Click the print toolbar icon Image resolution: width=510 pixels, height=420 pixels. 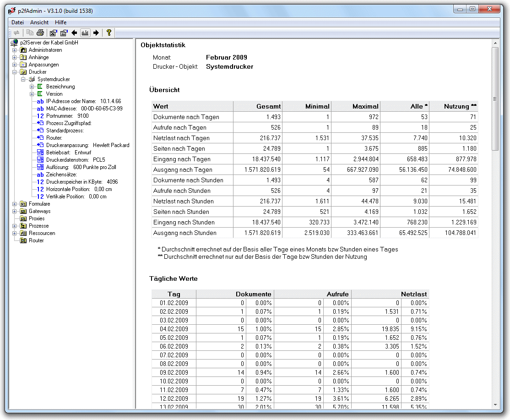(x=40, y=33)
